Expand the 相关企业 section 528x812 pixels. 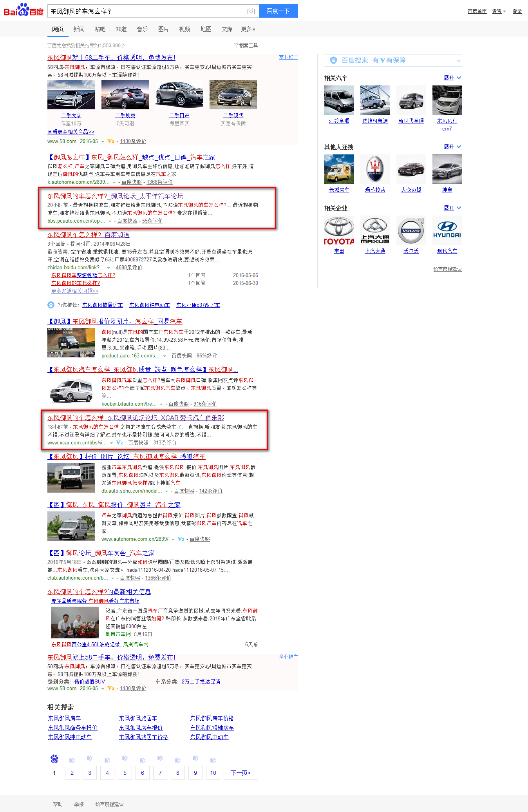452,208
